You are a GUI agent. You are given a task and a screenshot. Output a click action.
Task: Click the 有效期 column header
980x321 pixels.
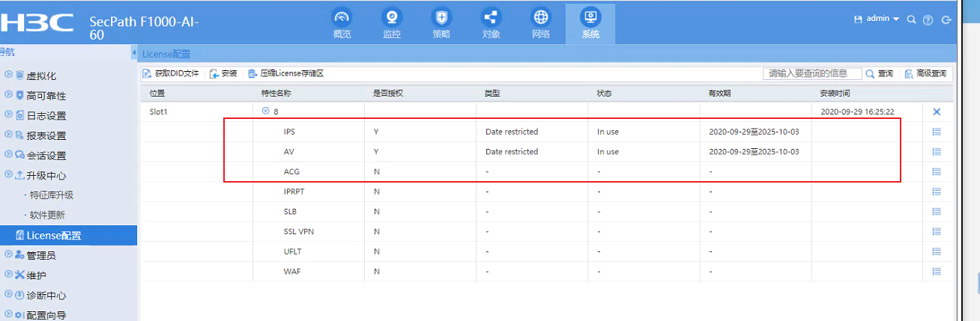tap(720, 94)
